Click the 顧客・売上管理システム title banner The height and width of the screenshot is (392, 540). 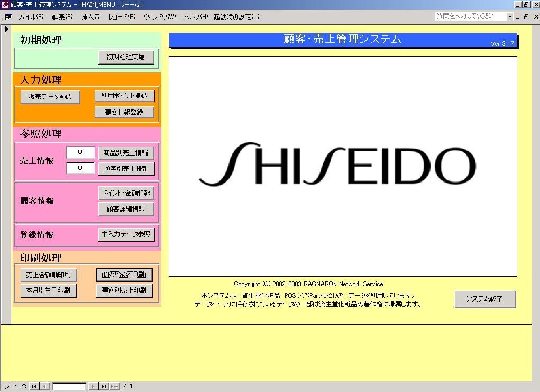pos(343,40)
